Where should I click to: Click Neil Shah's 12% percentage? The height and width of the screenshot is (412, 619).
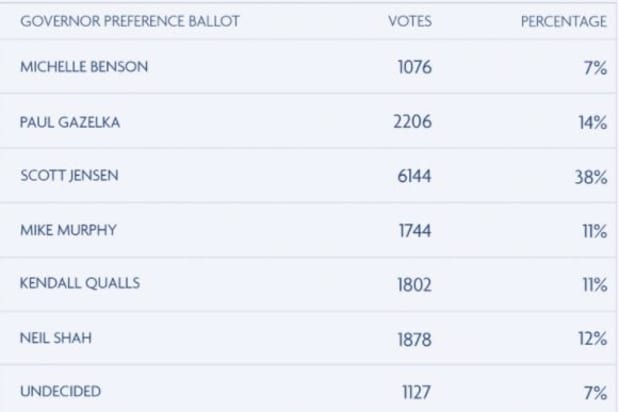(x=593, y=339)
